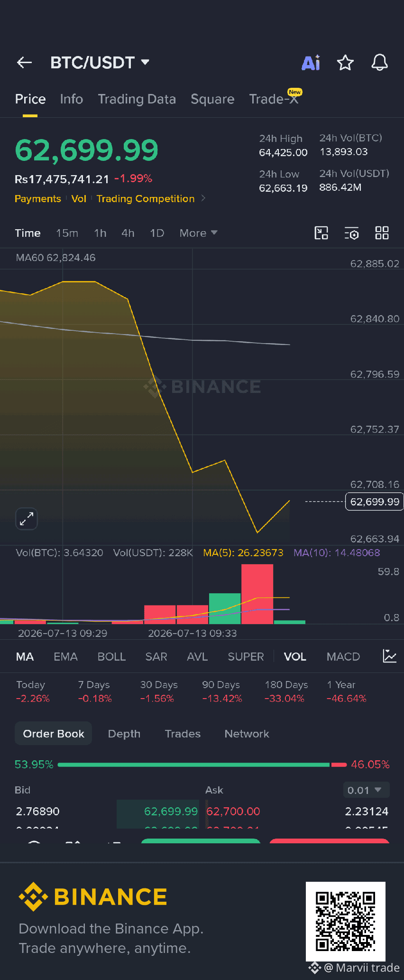This screenshot has width=404, height=980.
Task: Add BTC/USDT to favorites star
Action: point(345,62)
